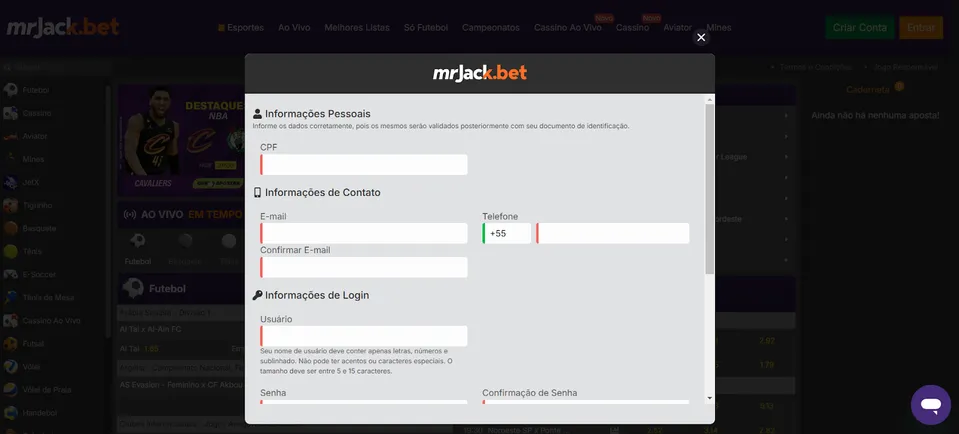Click the Cassino icon in the sidebar
The width and height of the screenshot is (959, 434).
coord(10,113)
